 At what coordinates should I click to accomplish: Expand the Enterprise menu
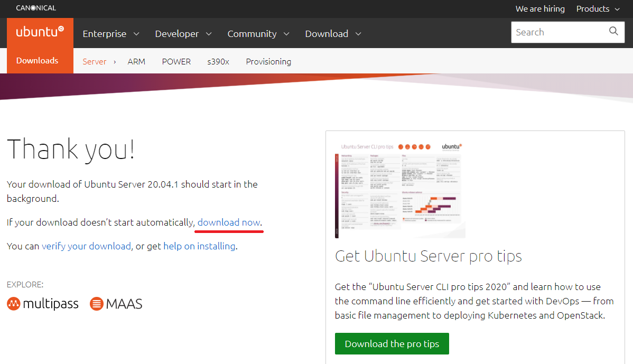(111, 34)
